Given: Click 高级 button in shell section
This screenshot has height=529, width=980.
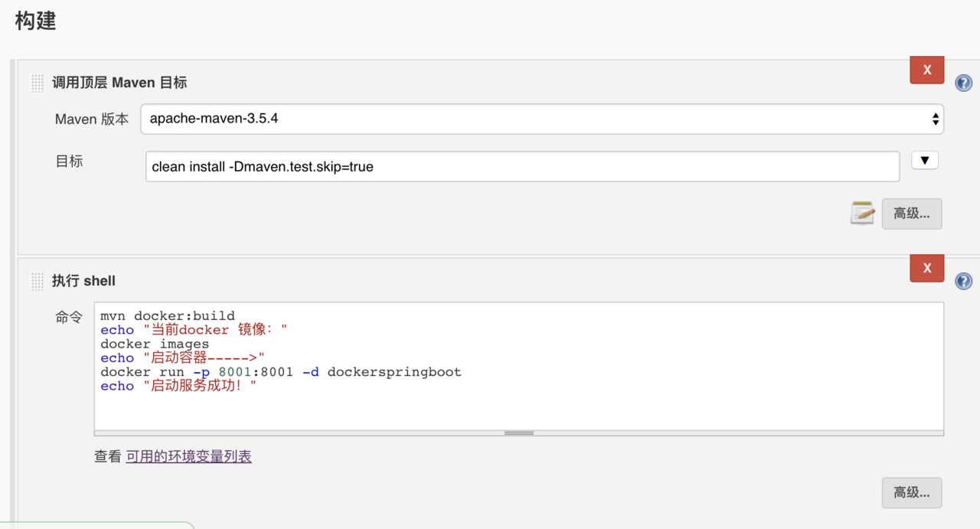Looking at the screenshot, I should [912, 493].
